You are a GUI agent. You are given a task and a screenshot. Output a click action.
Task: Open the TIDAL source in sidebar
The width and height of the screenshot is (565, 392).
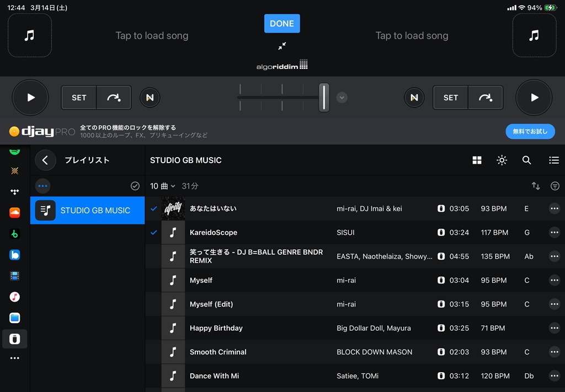(15, 192)
